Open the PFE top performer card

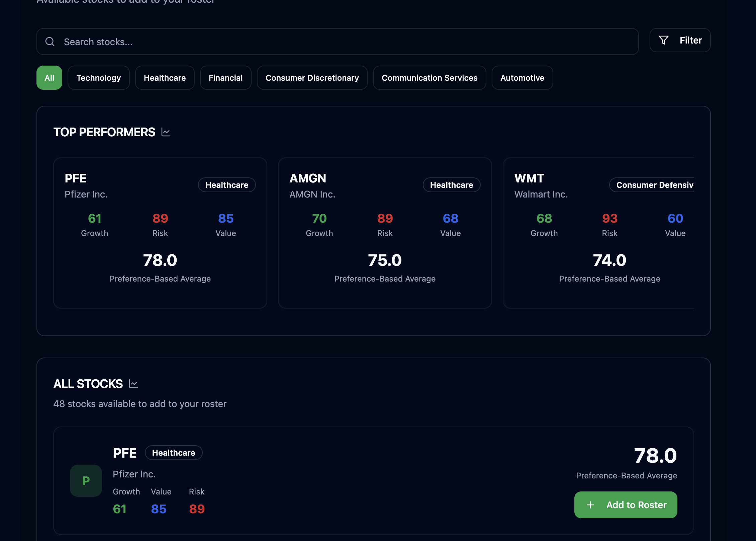(x=160, y=233)
